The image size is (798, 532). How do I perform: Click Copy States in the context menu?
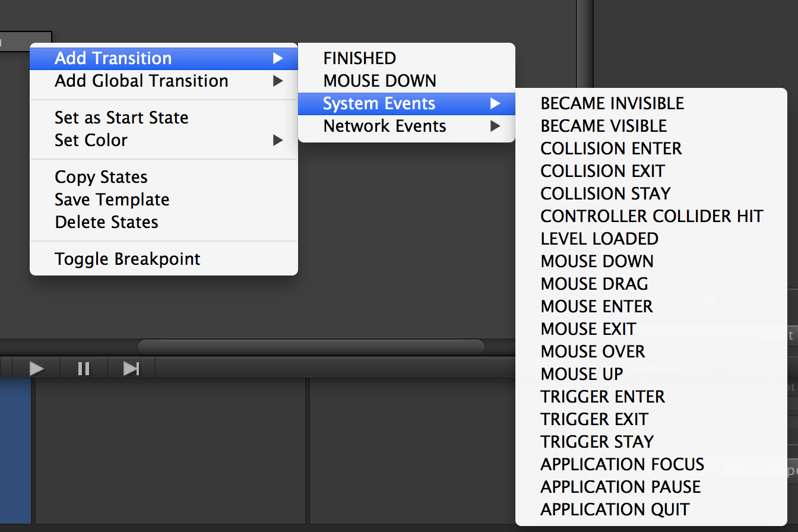click(x=102, y=177)
